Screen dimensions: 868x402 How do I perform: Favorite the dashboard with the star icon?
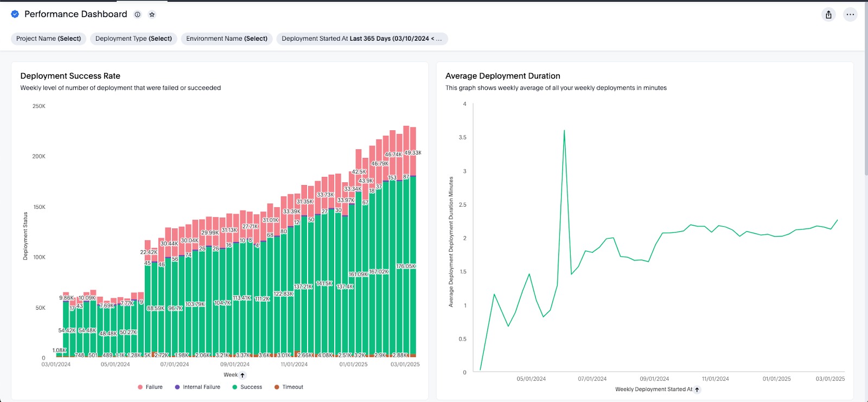[152, 15]
